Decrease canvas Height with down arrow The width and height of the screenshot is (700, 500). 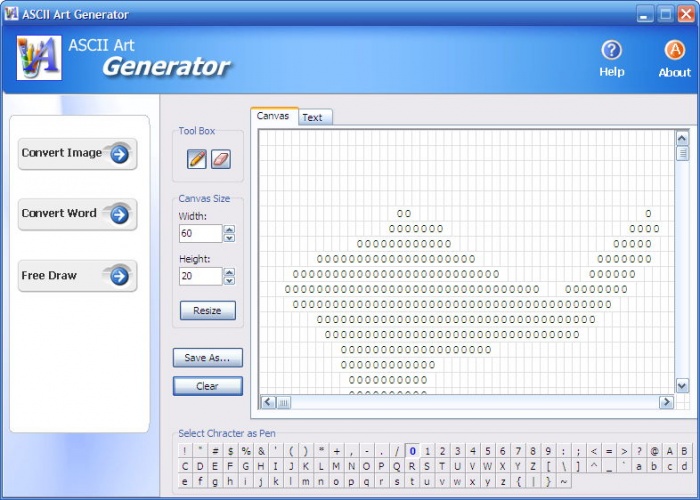(x=229, y=281)
